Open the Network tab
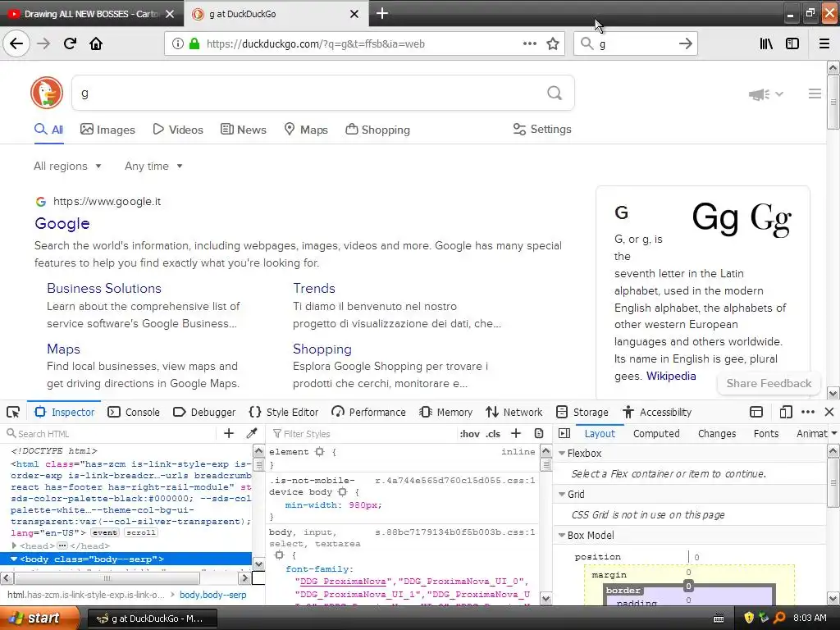This screenshot has width=840, height=630. point(514,412)
